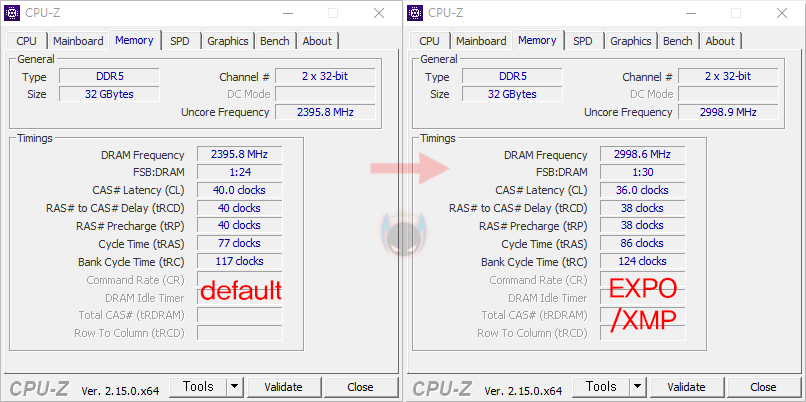Minimize the left CPU-Z window
This screenshot has width=806, height=402.
[x=287, y=13]
